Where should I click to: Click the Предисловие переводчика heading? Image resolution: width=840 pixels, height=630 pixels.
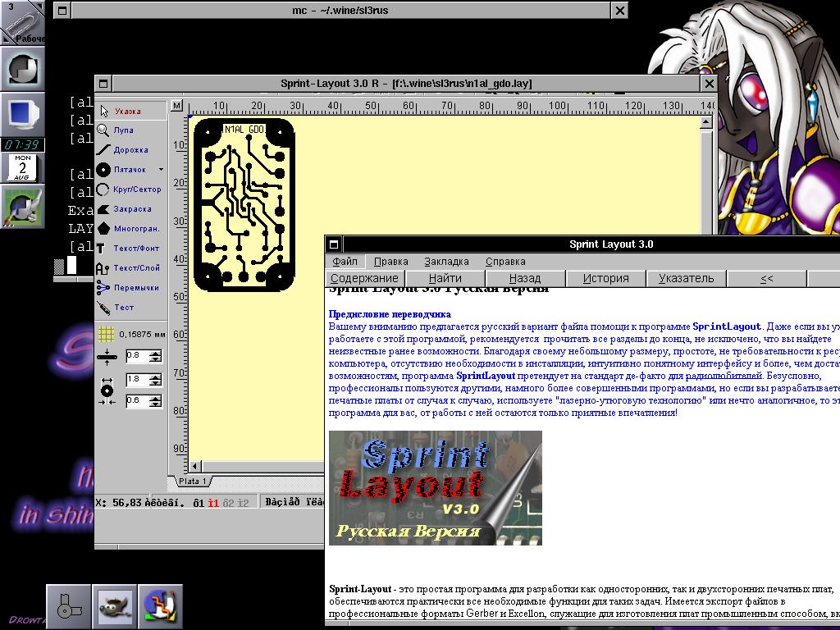(390, 314)
